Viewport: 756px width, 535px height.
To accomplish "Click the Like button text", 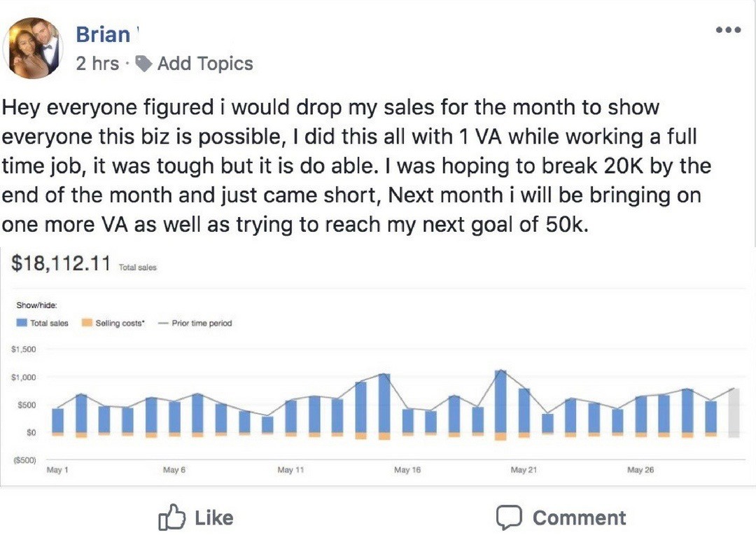I will click(214, 517).
